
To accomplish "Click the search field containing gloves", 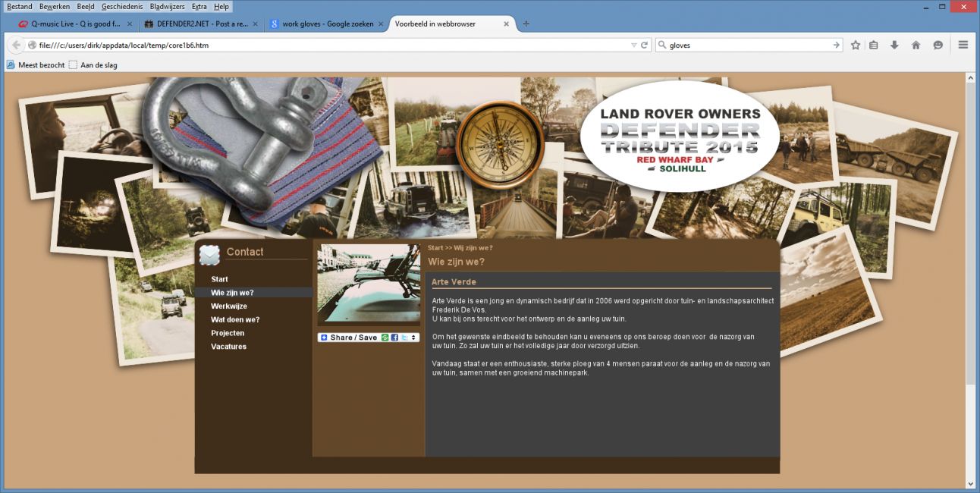I will tap(749, 46).
